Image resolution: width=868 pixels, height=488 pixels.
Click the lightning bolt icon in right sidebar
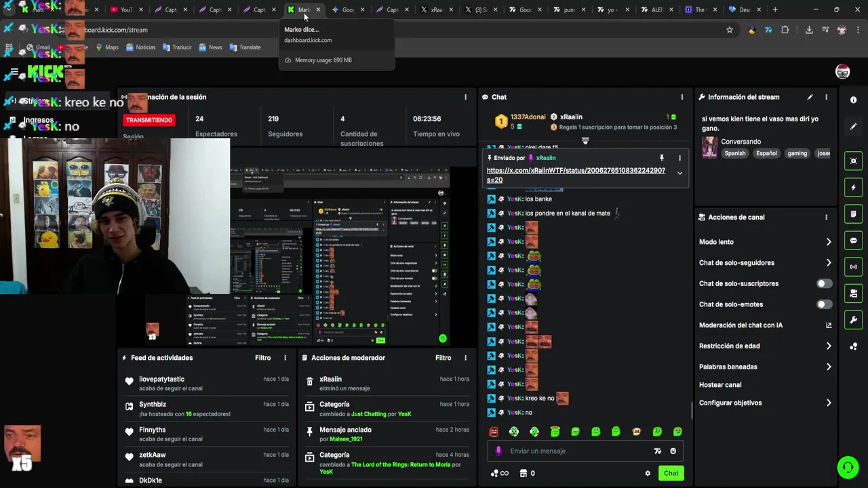point(853,187)
